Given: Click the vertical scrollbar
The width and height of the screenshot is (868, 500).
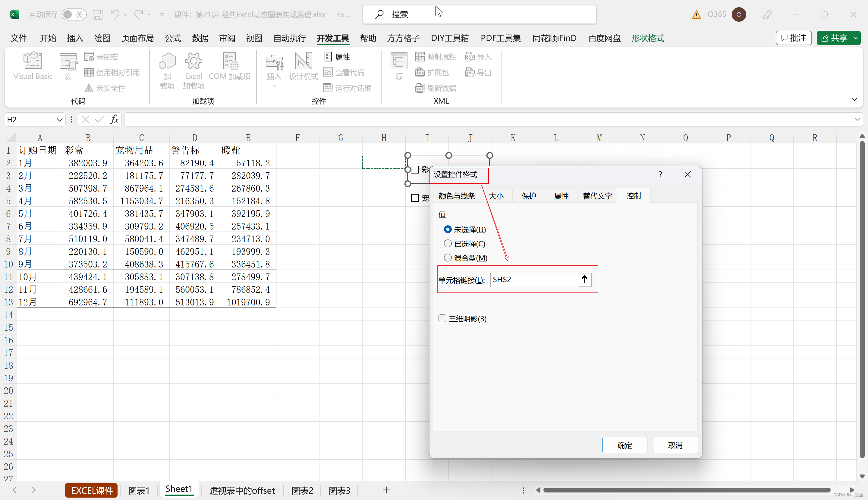Looking at the screenshot, I should point(862,299).
